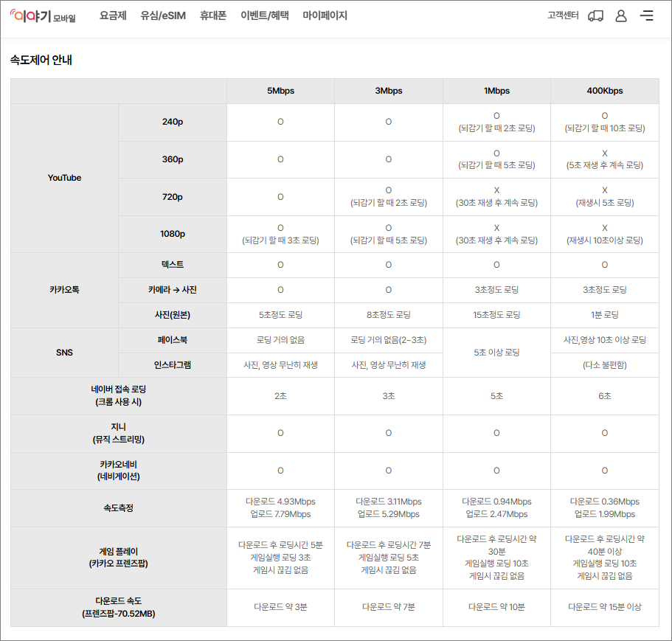Image resolution: width=672 pixels, height=641 pixels.
Task: Select the 1Mbps column header
Action: (496, 91)
